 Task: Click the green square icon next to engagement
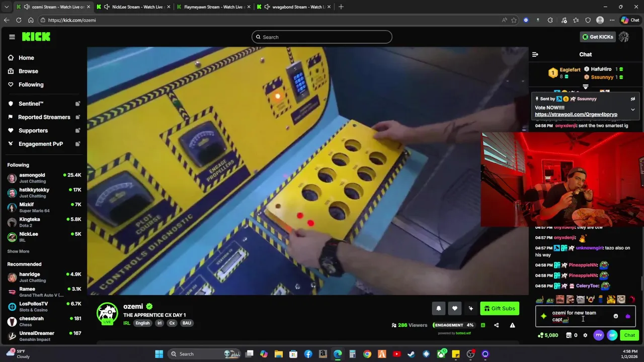[x=483, y=325]
